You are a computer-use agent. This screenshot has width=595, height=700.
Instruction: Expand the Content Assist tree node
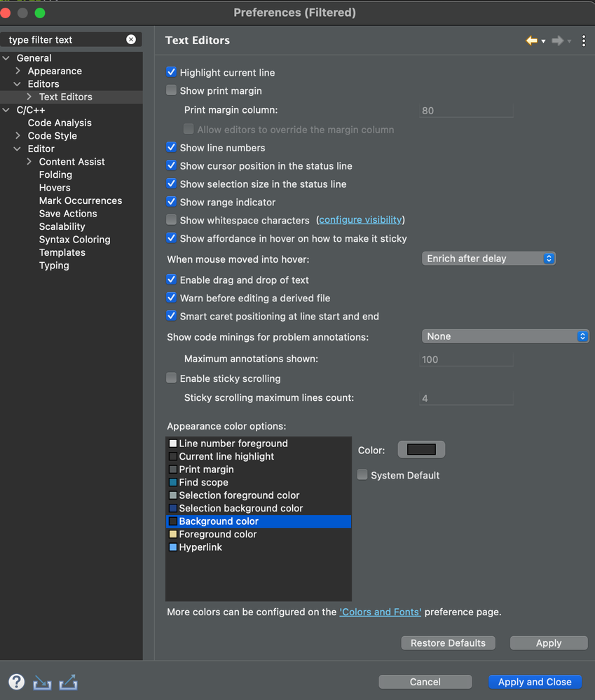(29, 162)
